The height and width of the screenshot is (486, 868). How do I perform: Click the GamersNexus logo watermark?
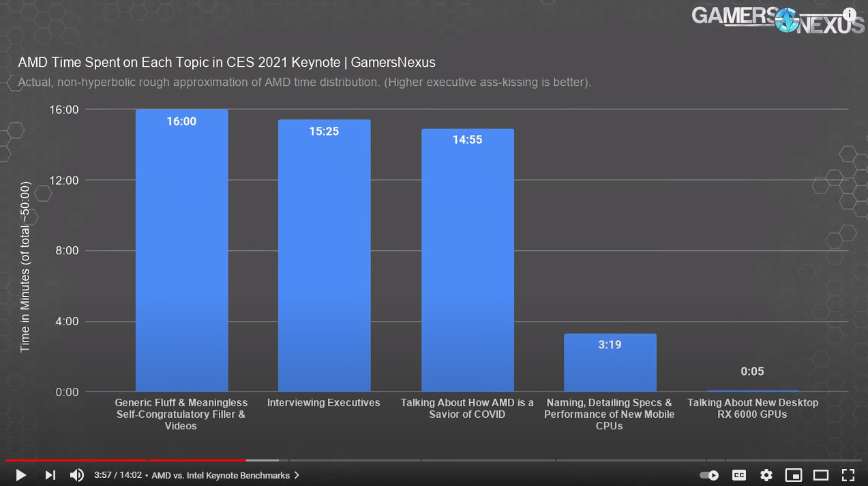777,19
